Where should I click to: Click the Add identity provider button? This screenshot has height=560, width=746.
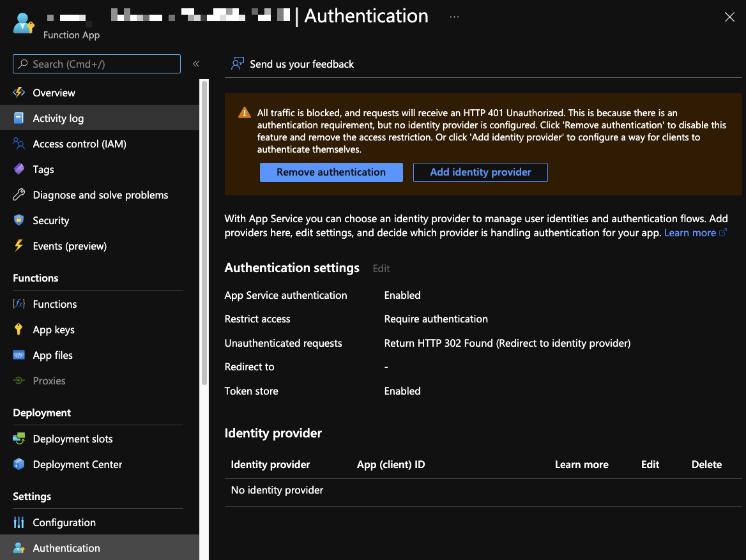tap(480, 172)
